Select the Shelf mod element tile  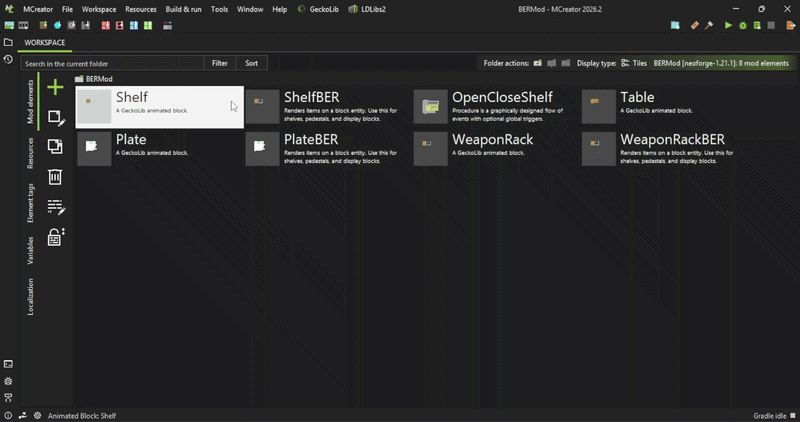[x=160, y=107]
